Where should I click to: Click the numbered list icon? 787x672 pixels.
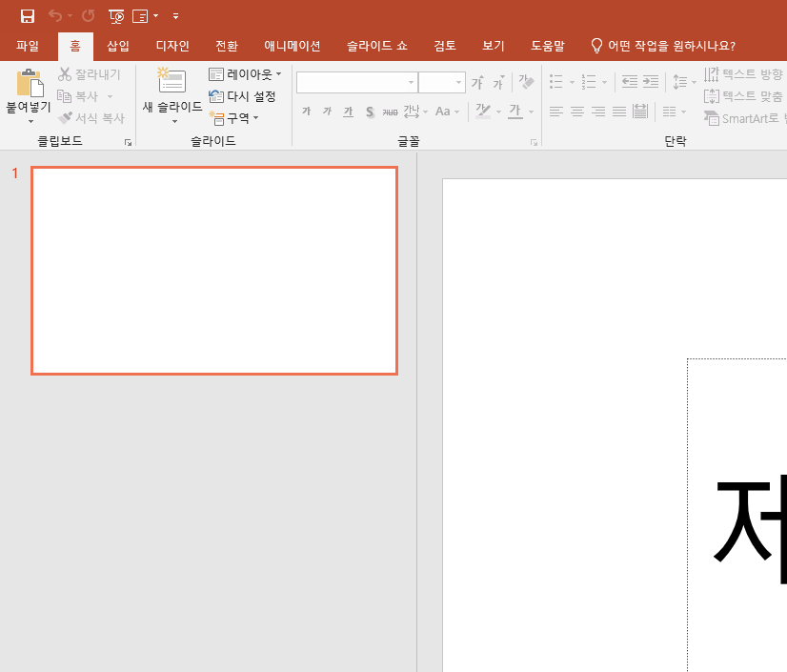tap(589, 81)
